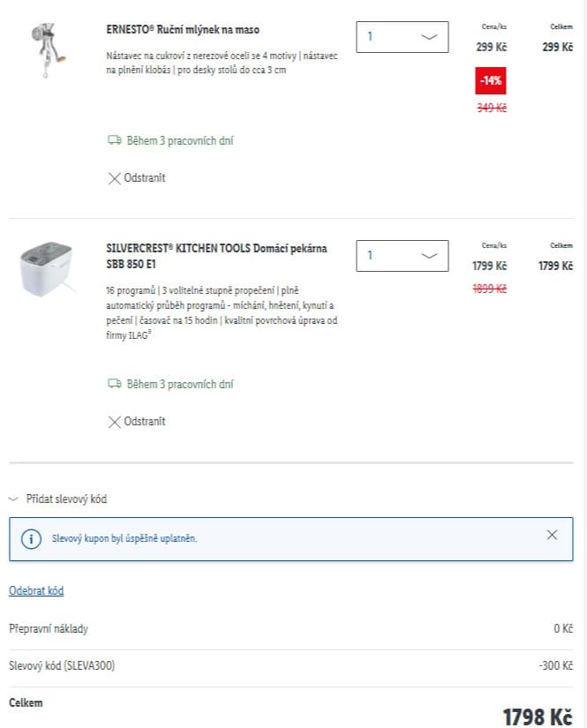587x728 pixels.
Task: Remove coupon by clicking Odebrat kód
Action: (x=35, y=589)
